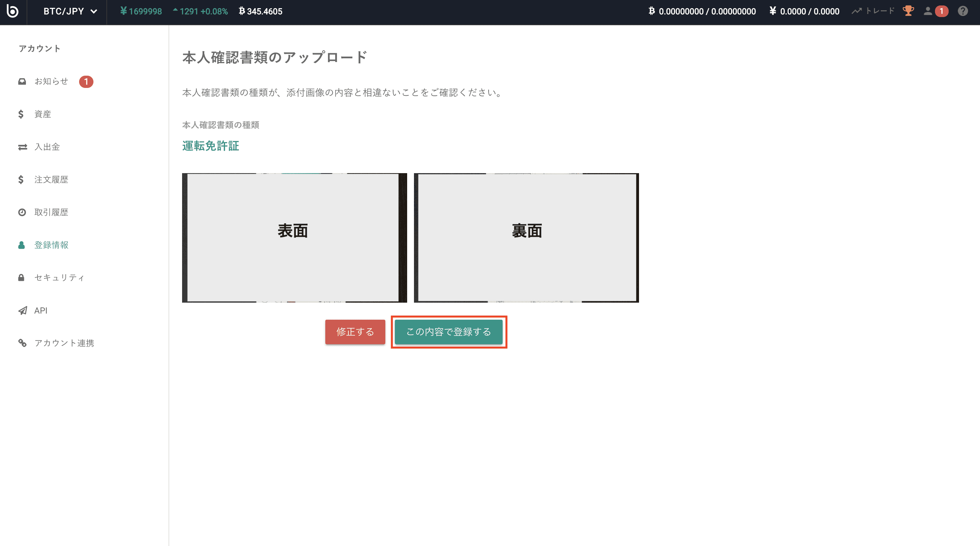Image resolution: width=980 pixels, height=546 pixels.
Task: Open the トレード chart link
Action: tap(873, 11)
